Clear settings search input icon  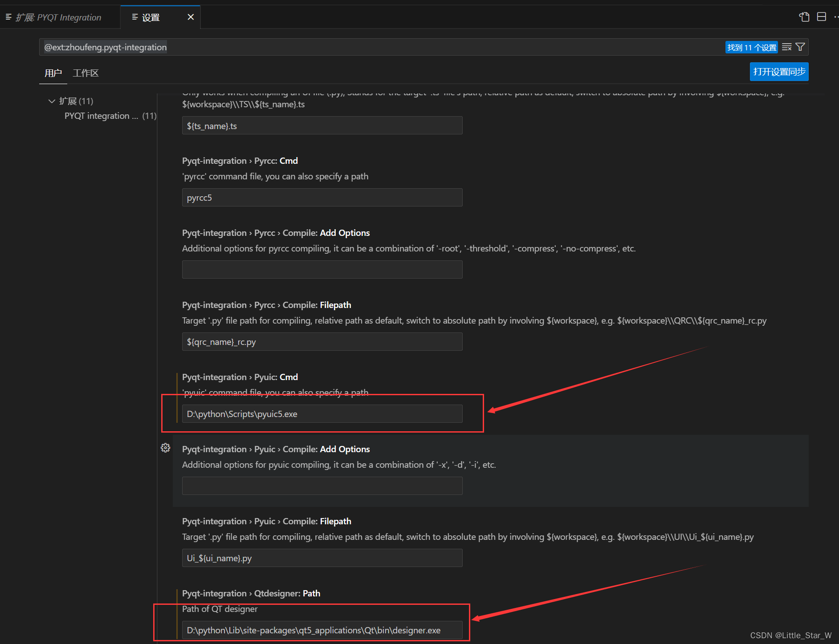pyautogui.click(x=787, y=47)
